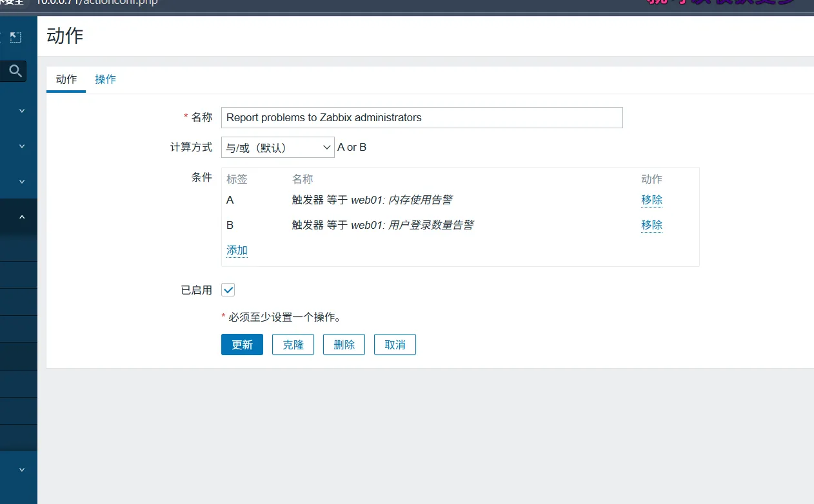Switch to the 动作 tab
This screenshot has width=814, height=504.
(66, 79)
